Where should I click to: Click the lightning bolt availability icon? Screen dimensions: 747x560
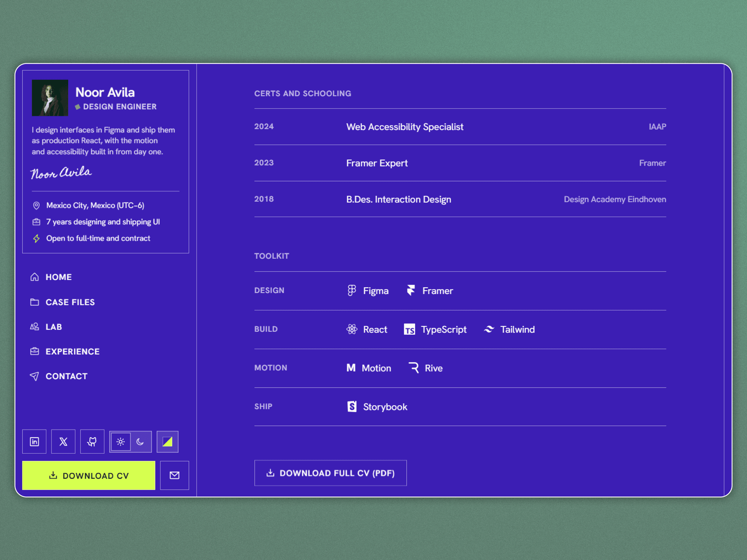36,239
